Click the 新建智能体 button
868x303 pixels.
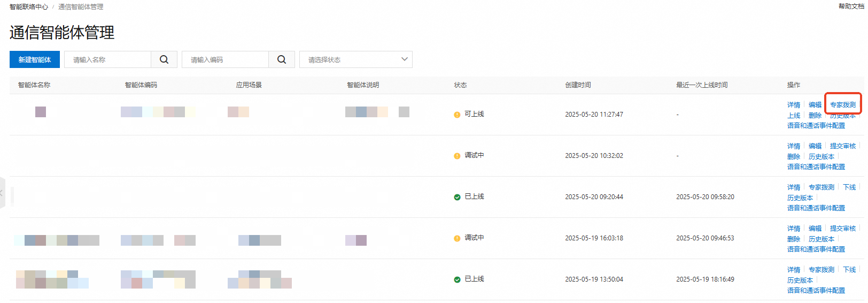pos(35,59)
